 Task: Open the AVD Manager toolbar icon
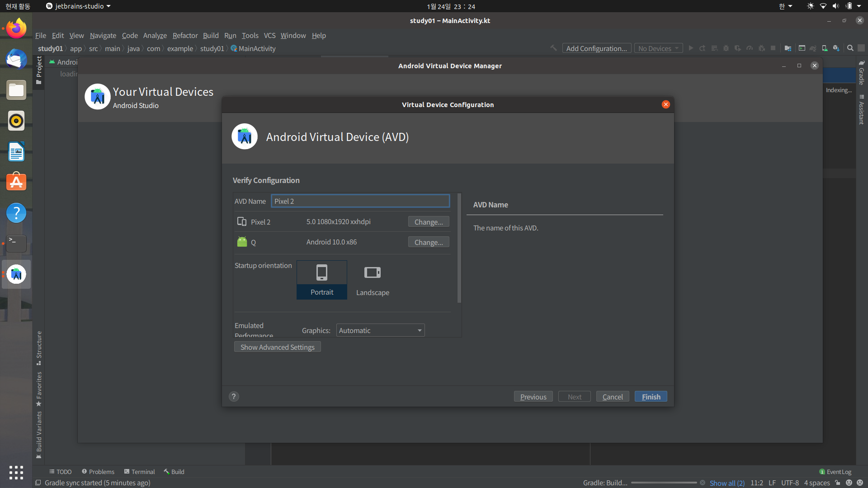tap(825, 48)
